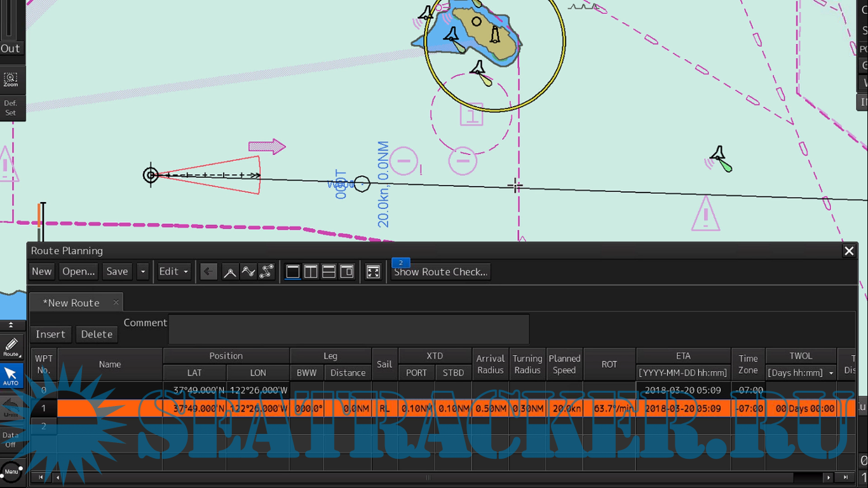
Task: Open the Edit dropdown menu
Action: coord(174,272)
